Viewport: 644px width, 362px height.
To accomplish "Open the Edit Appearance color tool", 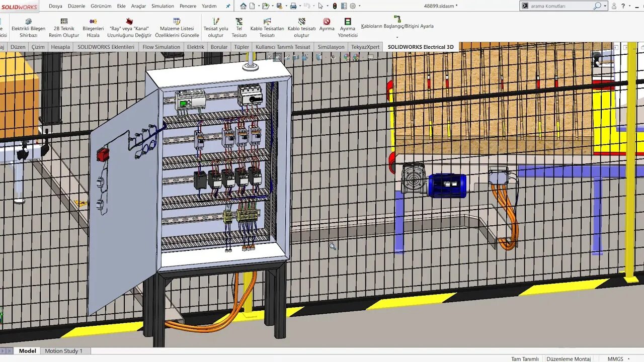I will (346, 58).
